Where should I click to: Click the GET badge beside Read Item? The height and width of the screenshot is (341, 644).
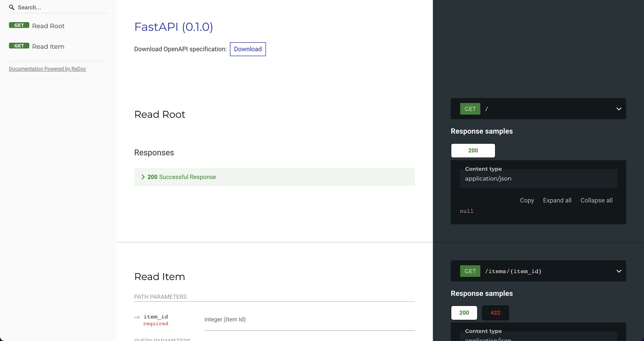(19, 46)
